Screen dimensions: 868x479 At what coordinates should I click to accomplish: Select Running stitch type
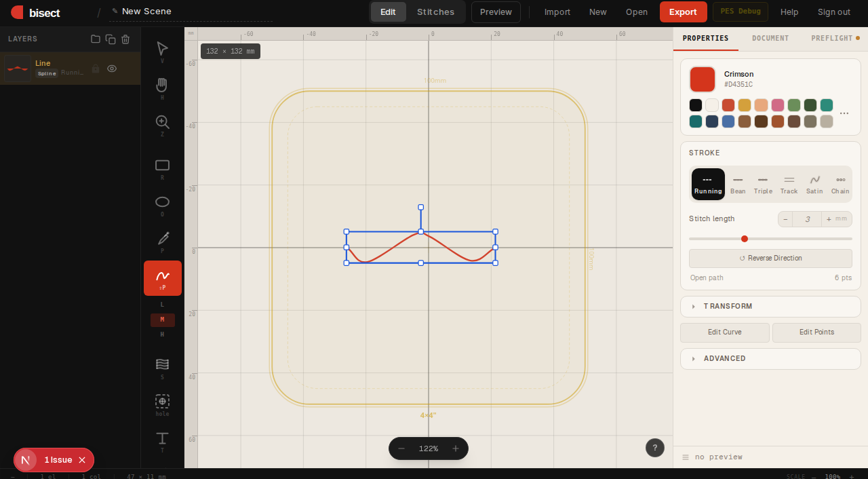pyautogui.click(x=708, y=185)
